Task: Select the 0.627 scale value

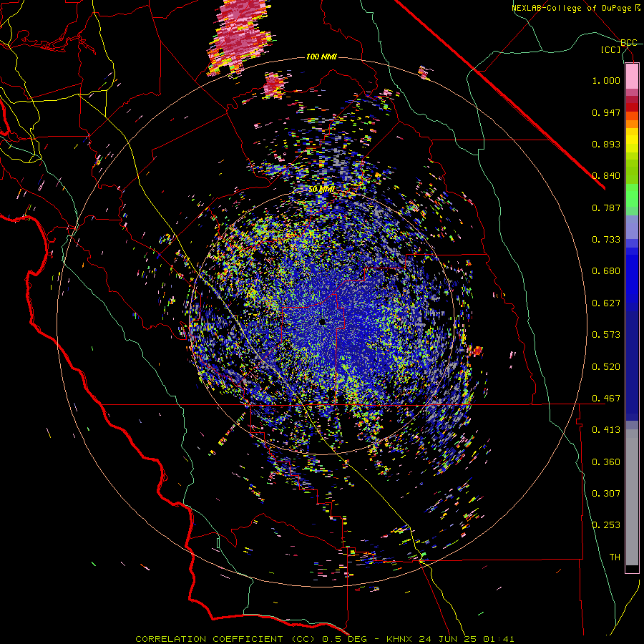Action: (x=606, y=303)
